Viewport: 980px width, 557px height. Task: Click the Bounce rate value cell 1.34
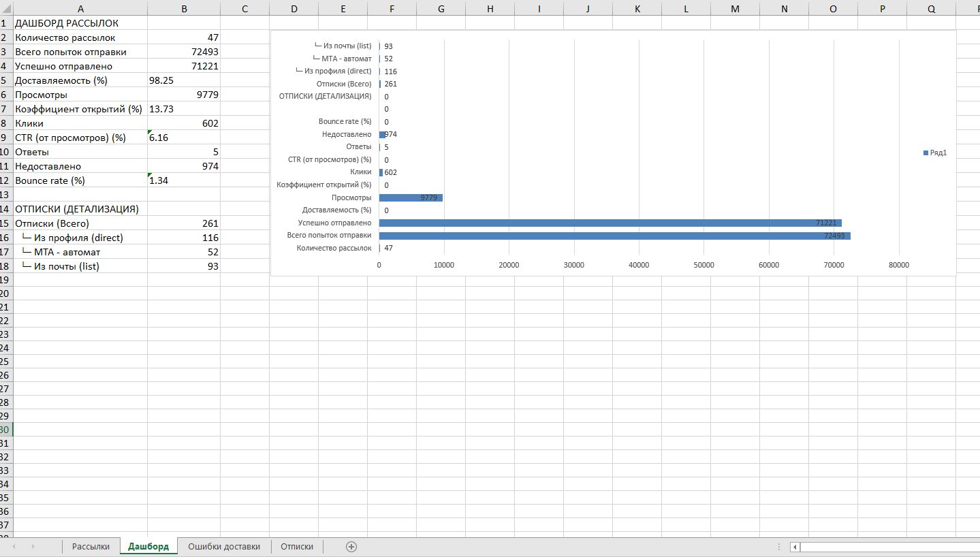[x=184, y=180]
